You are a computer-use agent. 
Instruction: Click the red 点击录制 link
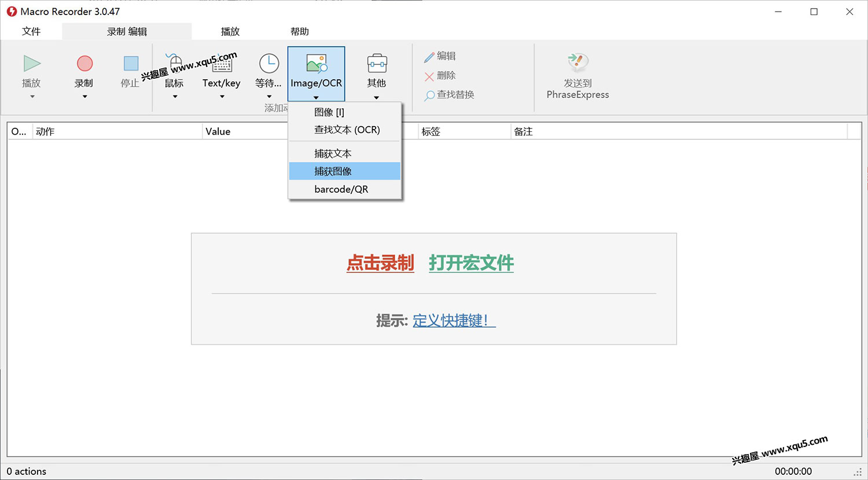tap(380, 263)
